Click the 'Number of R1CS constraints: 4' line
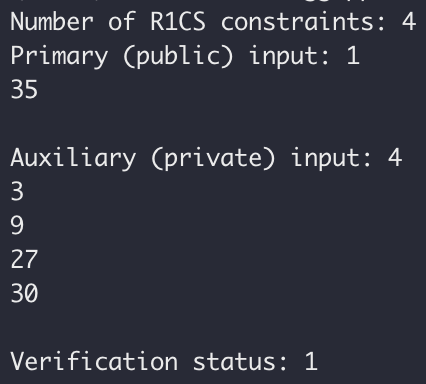The image size is (426, 384). 213,22
